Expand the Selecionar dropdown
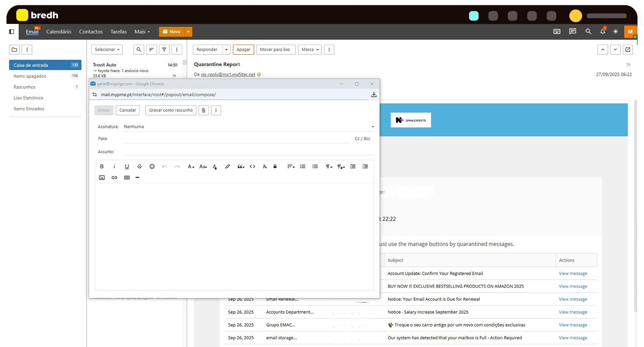The height and width of the screenshot is (347, 644). [x=107, y=49]
